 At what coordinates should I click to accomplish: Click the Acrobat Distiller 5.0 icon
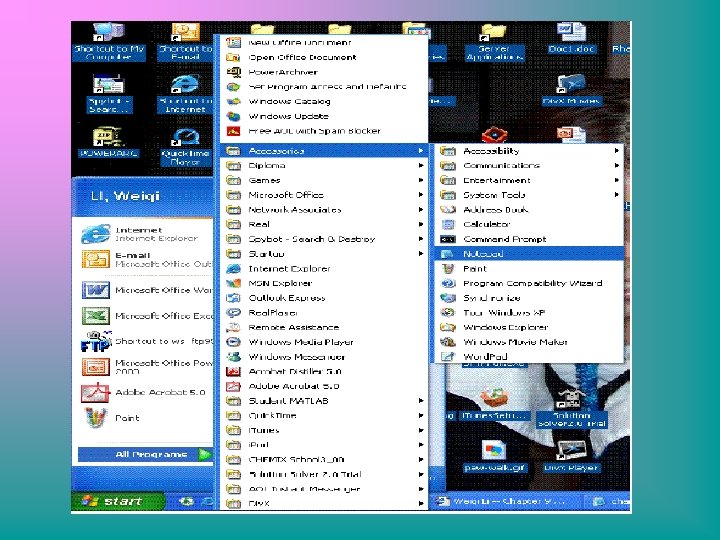[234, 371]
